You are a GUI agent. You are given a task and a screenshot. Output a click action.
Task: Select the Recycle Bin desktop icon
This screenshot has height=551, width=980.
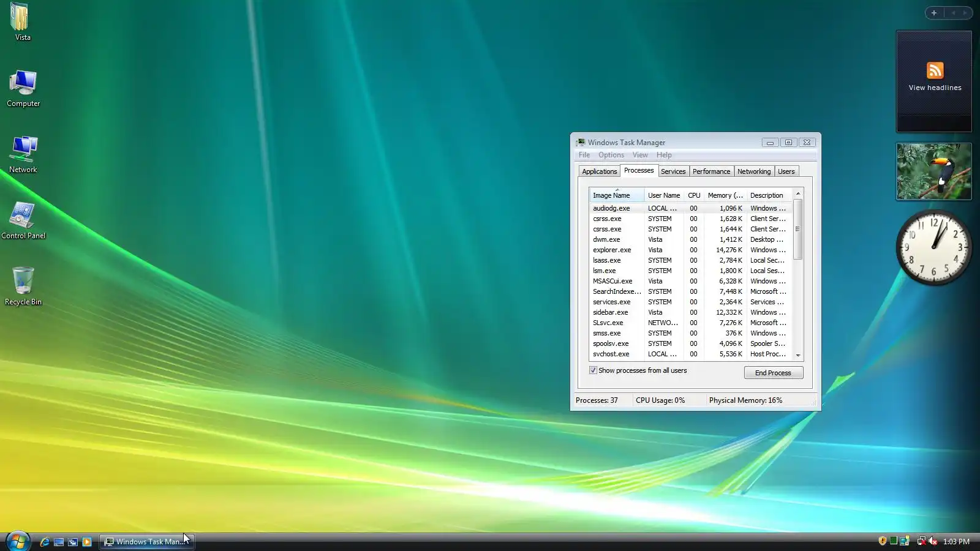coord(23,287)
